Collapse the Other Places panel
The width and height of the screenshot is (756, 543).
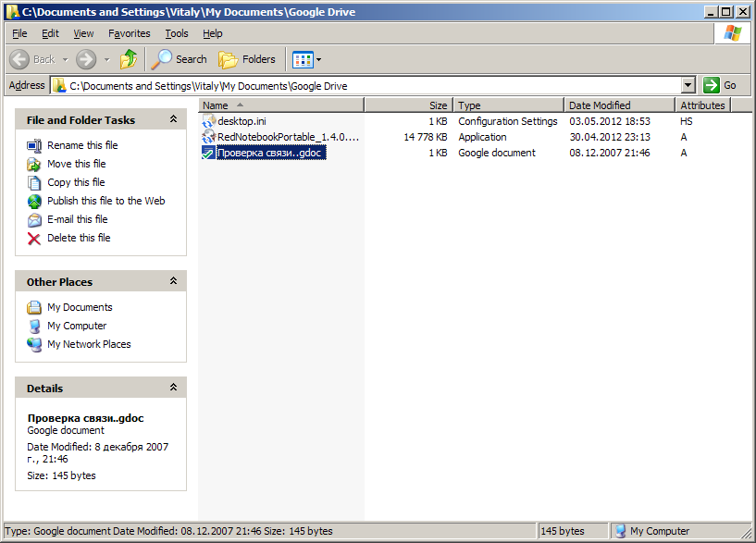pyautogui.click(x=173, y=282)
